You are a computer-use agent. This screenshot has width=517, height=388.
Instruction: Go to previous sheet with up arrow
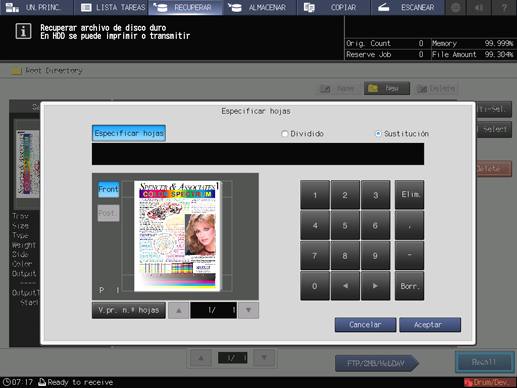coord(179,310)
